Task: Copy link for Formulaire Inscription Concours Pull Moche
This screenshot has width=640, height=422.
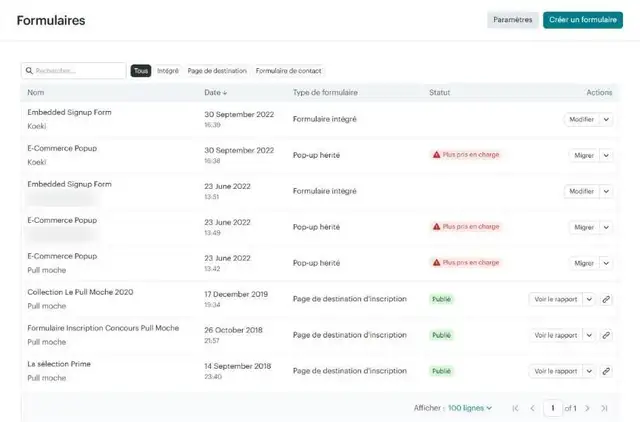Action: click(x=606, y=335)
